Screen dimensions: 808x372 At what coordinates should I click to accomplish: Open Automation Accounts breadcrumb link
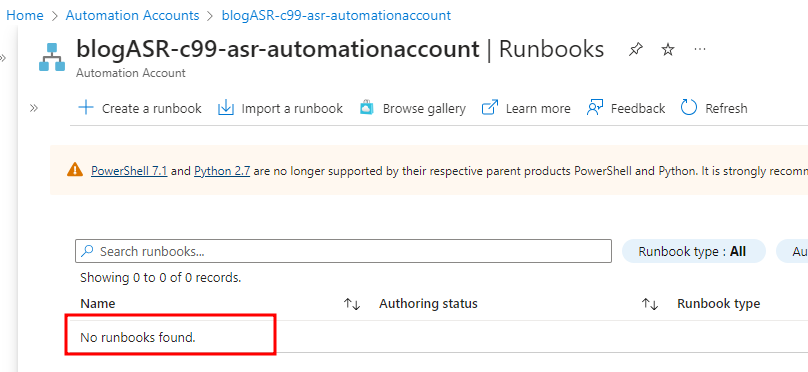pos(132,15)
